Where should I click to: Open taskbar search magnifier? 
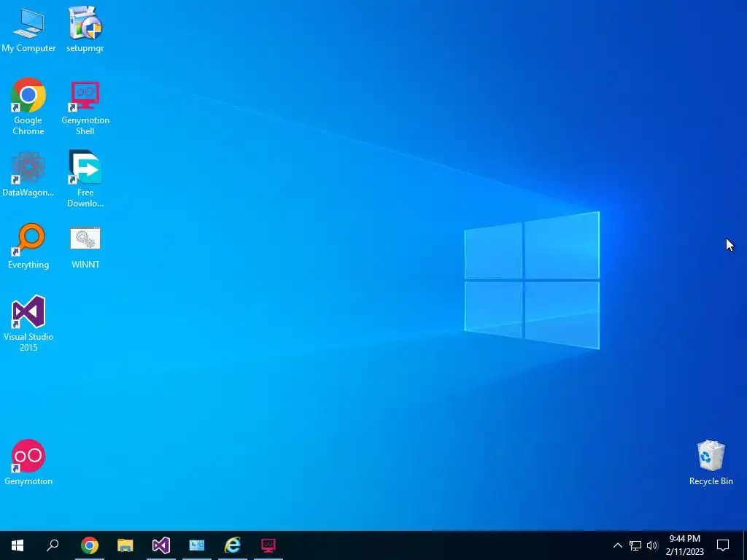(53, 545)
